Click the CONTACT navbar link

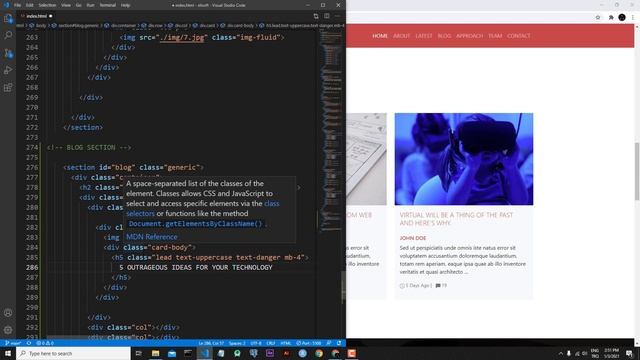519,36
